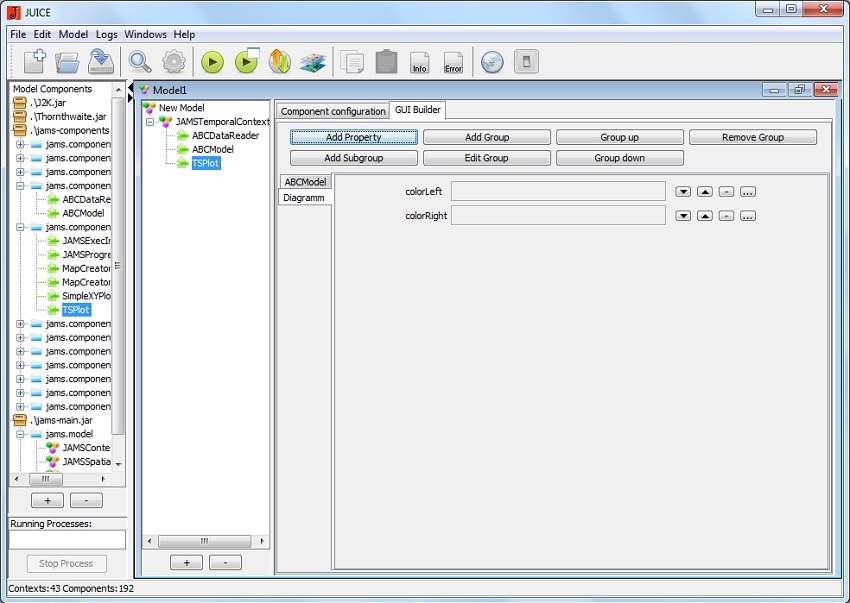The image size is (850, 603).
Task: Open the layered map viewer icon
Action: [x=313, y=62]
